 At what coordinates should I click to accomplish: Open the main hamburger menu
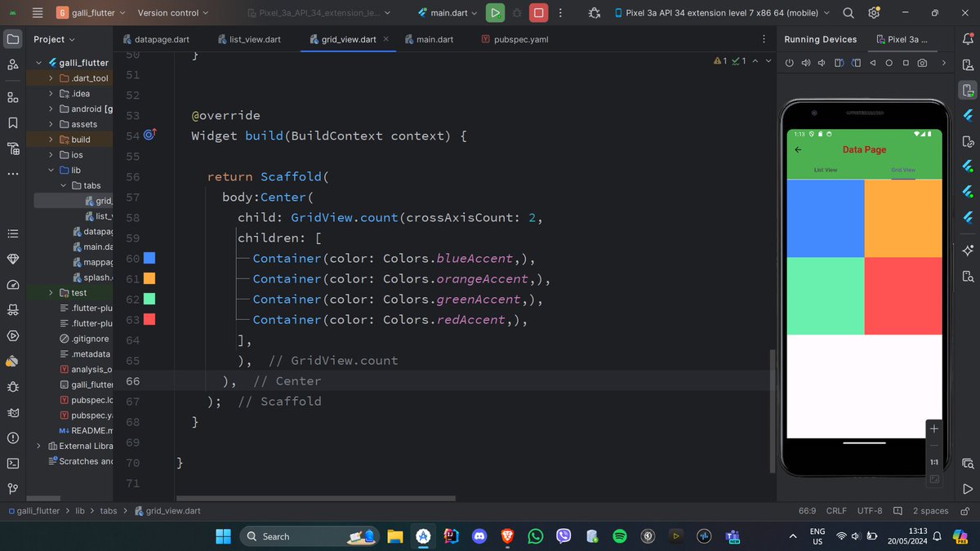click(38, 13)
